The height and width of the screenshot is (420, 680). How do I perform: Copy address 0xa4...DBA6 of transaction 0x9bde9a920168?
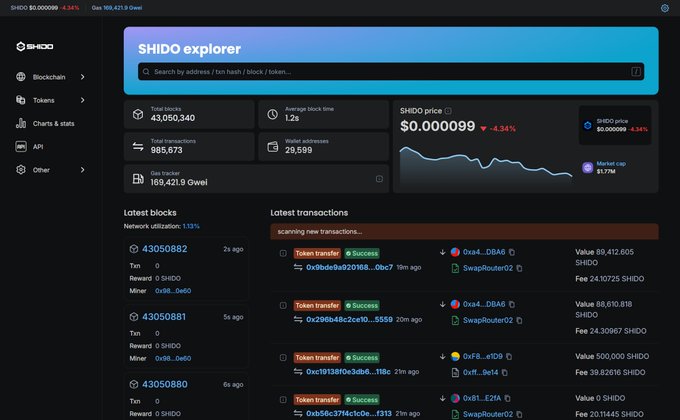tap(512, 252)
